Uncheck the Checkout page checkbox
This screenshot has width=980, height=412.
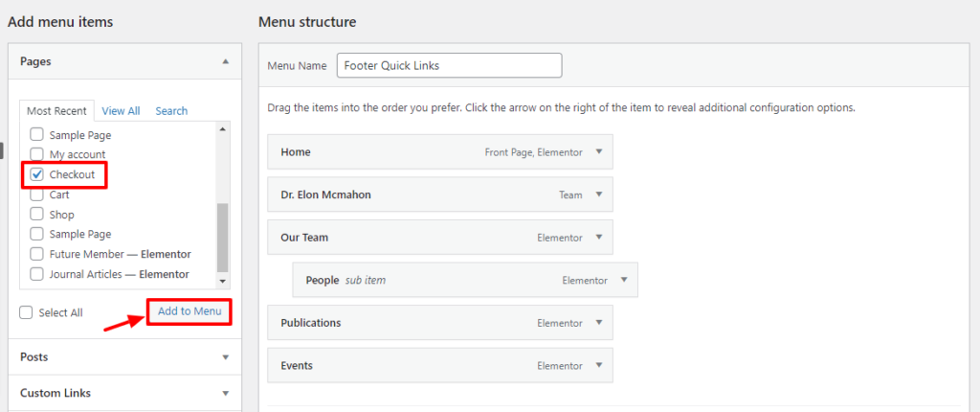point(37,174)
